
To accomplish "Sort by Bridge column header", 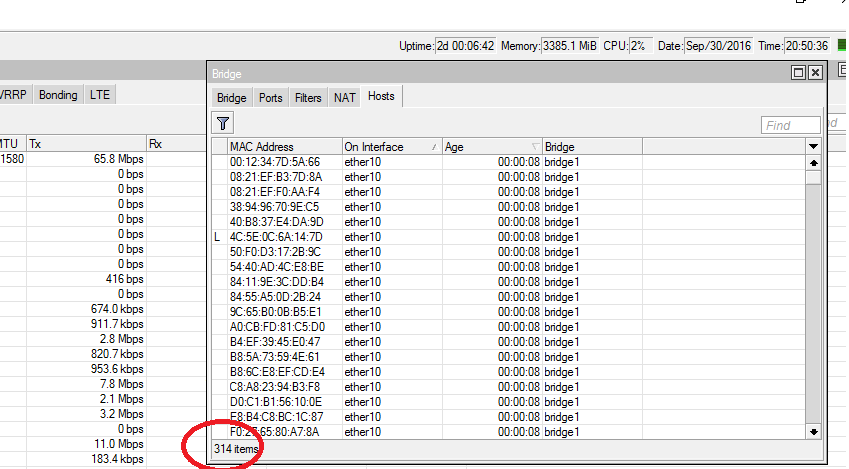I will pos(592,147).
